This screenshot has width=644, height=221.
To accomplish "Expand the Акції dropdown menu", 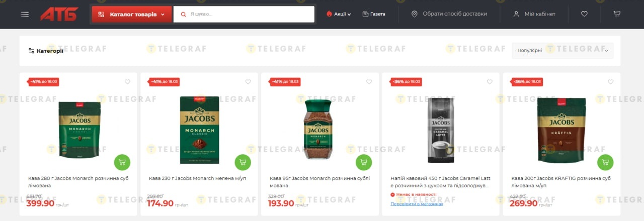I will click(x=339, y=14).
